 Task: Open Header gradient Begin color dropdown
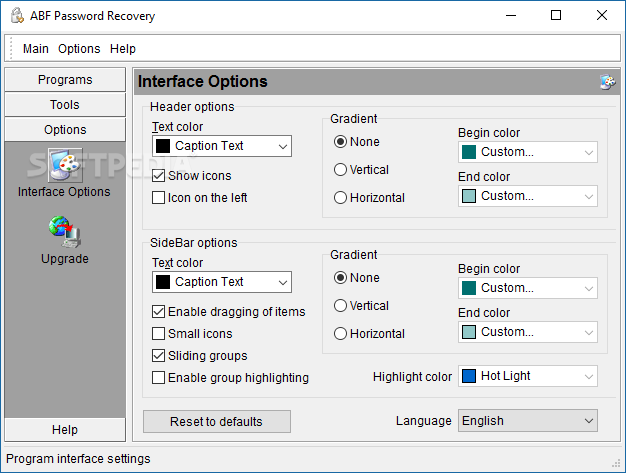528,152
